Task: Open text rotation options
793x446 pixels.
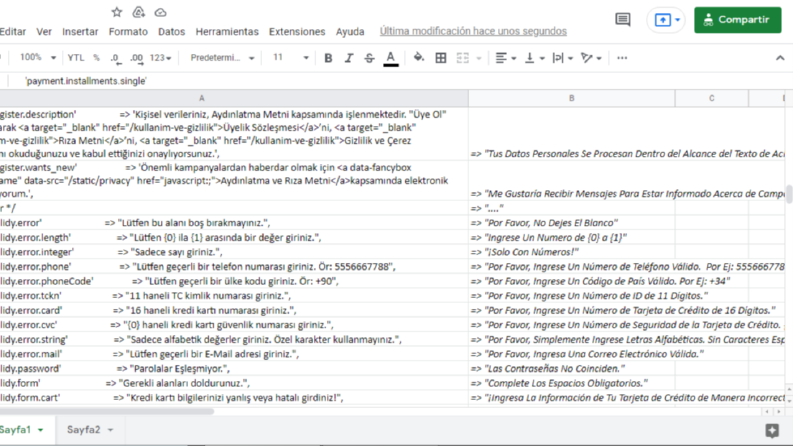Action: point(591,58)
